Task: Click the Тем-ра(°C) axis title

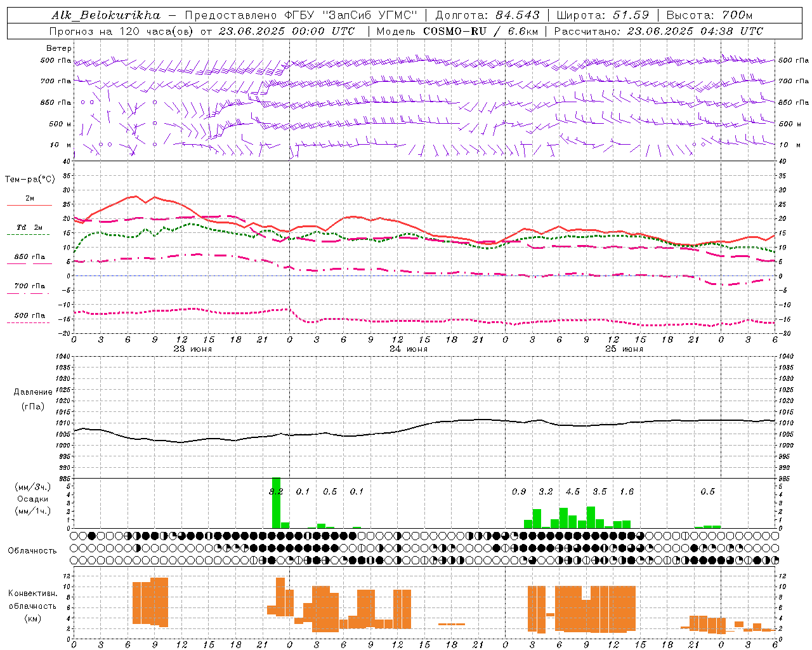Action: click(30, 180)
